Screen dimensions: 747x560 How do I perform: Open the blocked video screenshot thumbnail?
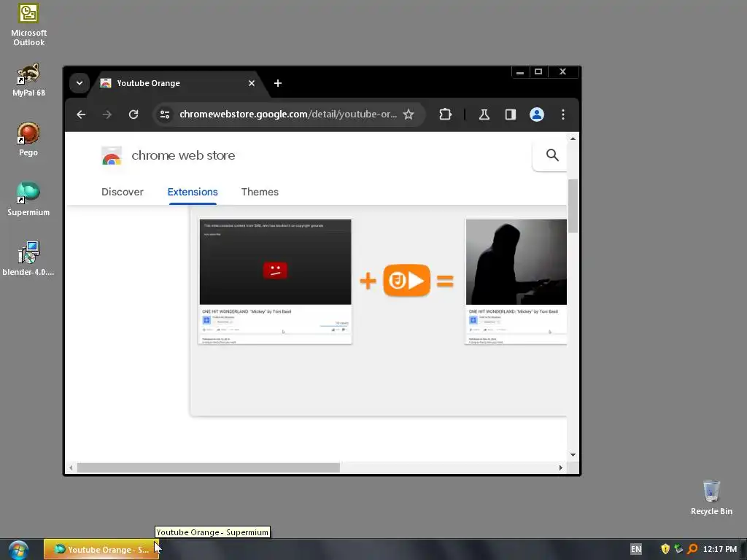tap(275, 281)
